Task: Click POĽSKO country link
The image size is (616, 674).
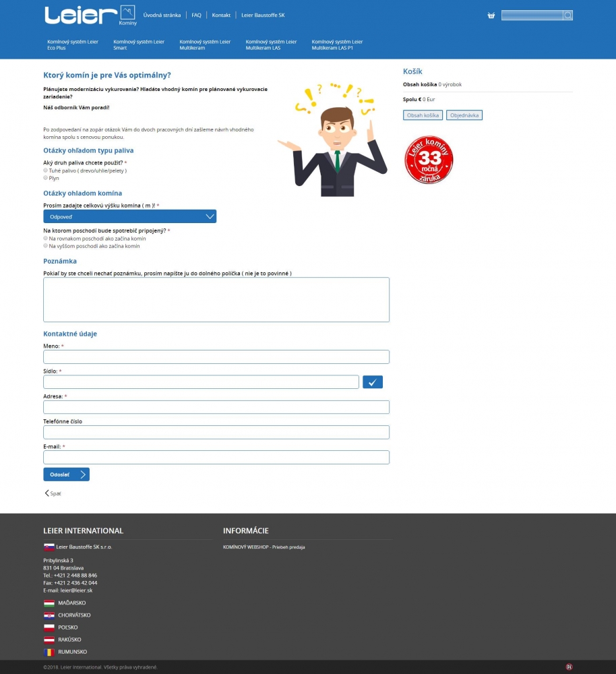Action: click(x=68, y=627)
